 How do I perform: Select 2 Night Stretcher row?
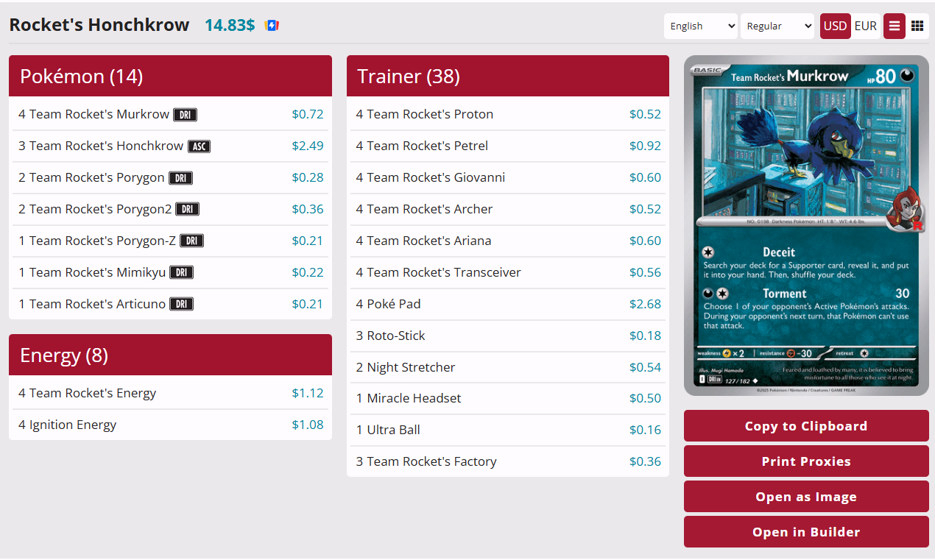click(x=508, y=368)
